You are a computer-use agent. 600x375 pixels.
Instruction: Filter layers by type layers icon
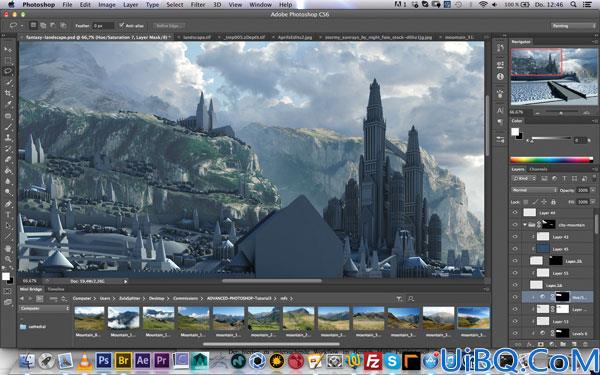pyautogui.click(x=564, y=179)
